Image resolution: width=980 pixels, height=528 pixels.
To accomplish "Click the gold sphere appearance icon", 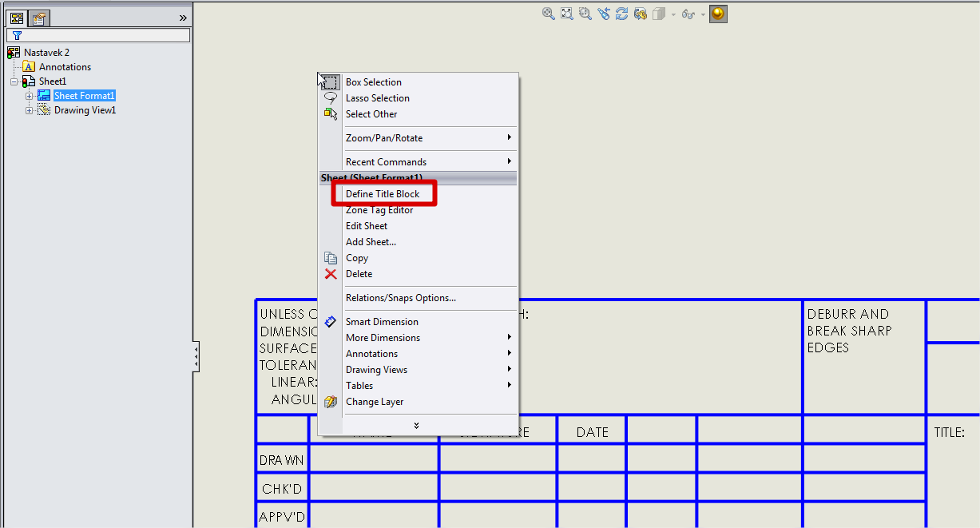I will (718, 14).
